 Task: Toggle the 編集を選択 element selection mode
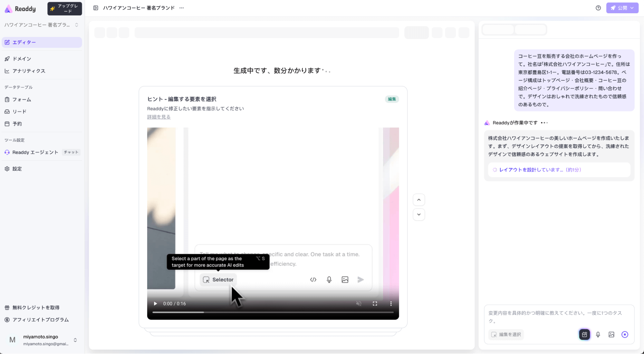click(506, 334)
